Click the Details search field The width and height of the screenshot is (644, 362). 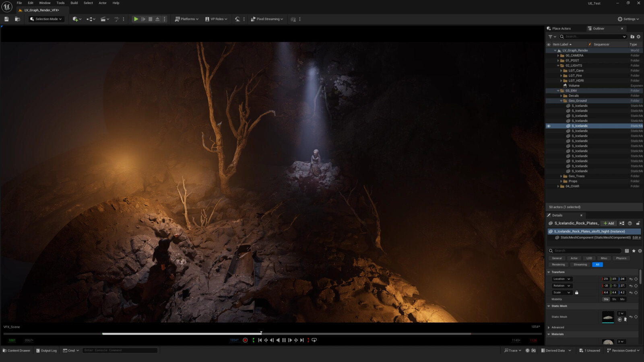click(585, 251)
